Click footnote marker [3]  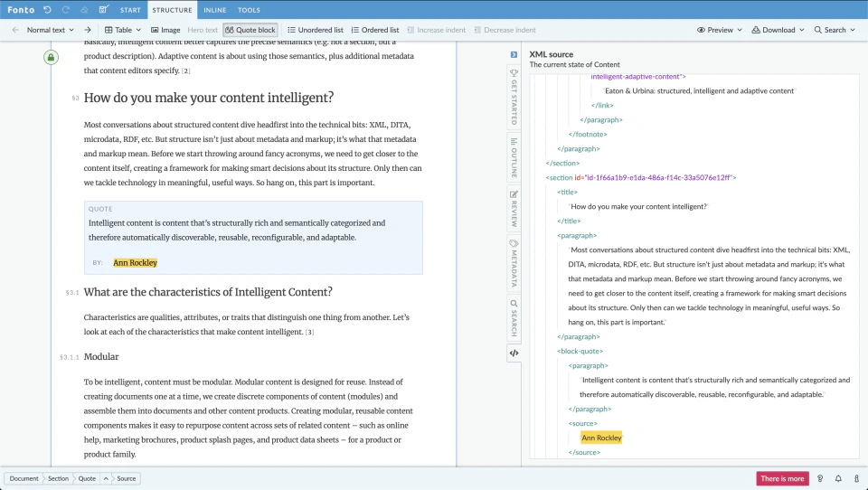[310, 332]
